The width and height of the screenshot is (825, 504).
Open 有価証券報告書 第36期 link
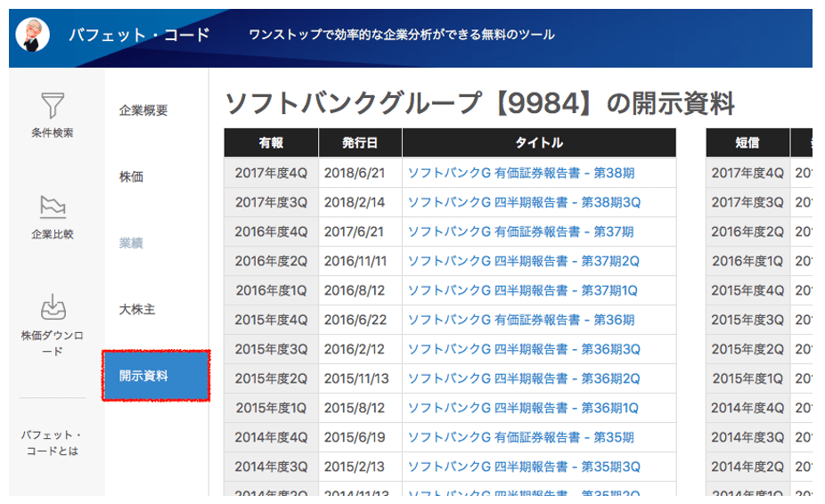click(x=521, y=320)
